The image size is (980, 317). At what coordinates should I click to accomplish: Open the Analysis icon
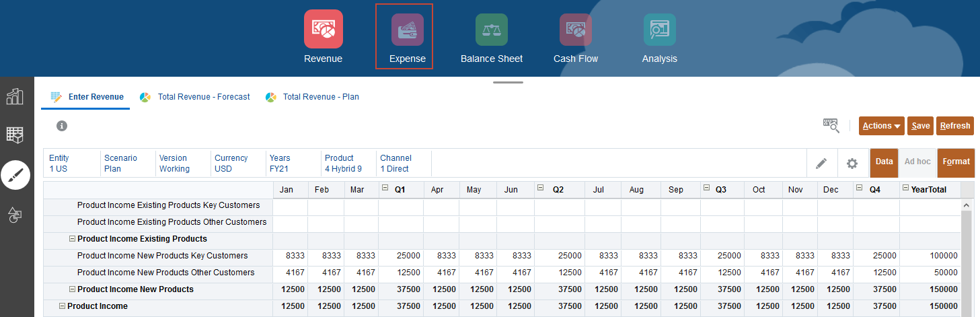pos(659,30)
